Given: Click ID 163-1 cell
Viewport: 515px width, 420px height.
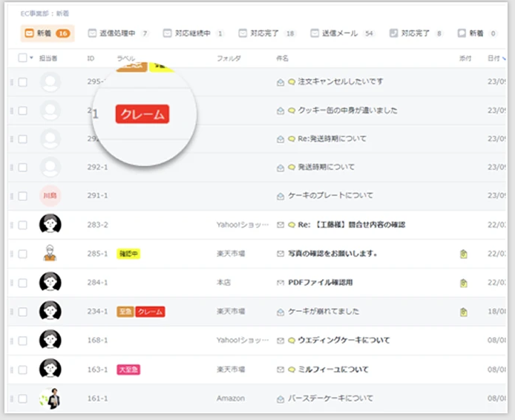Looking at the screenshot, I should pos(97,370).
